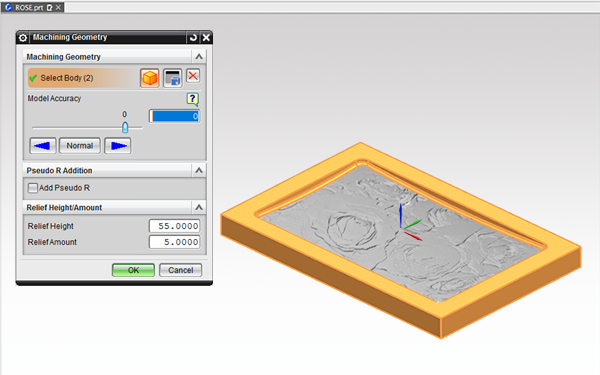
Task: Click the orange Select Body cube icon
Action: pos(150,78)
